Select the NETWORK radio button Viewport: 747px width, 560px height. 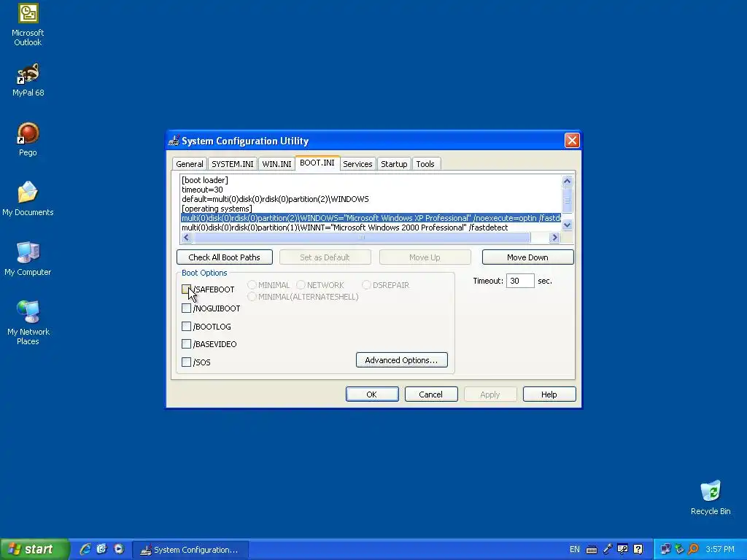click(301, 285)
